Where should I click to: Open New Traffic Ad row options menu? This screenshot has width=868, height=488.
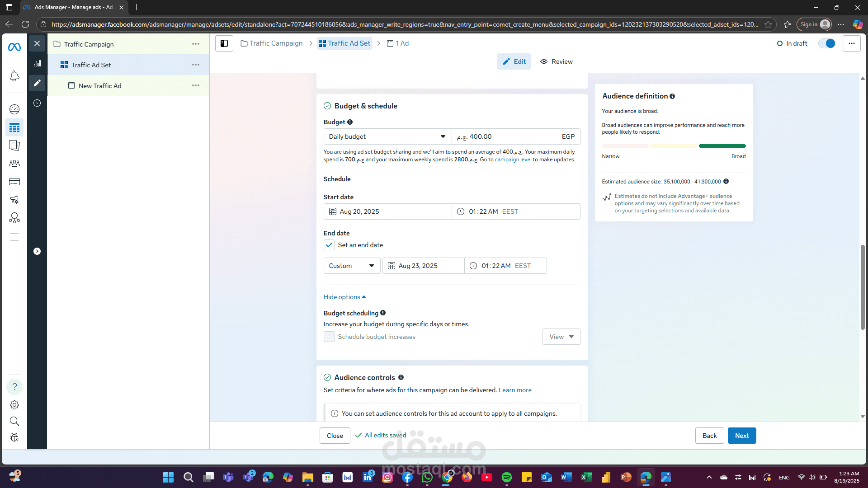(196, 86)
